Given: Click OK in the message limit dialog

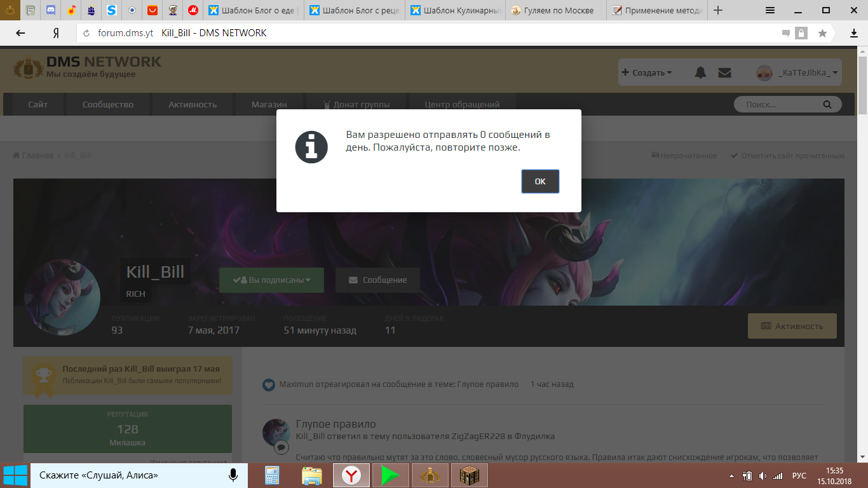Looking at the screenshot, I should click(540, 181).
